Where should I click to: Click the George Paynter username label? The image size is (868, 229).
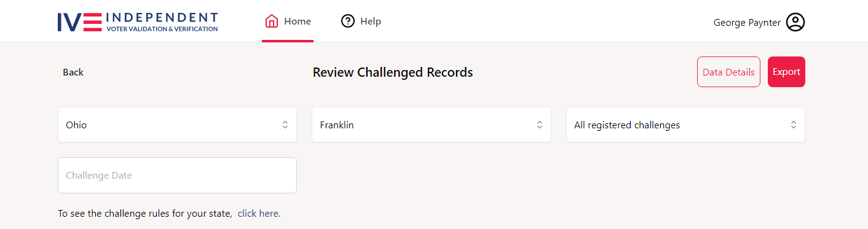(x=747, y=23)
